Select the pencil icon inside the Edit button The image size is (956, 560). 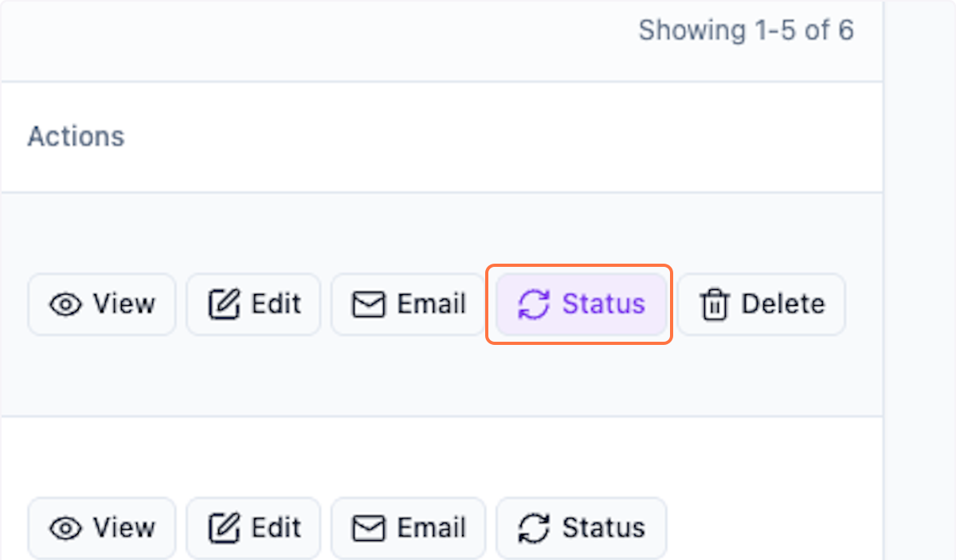click(221, 303)
